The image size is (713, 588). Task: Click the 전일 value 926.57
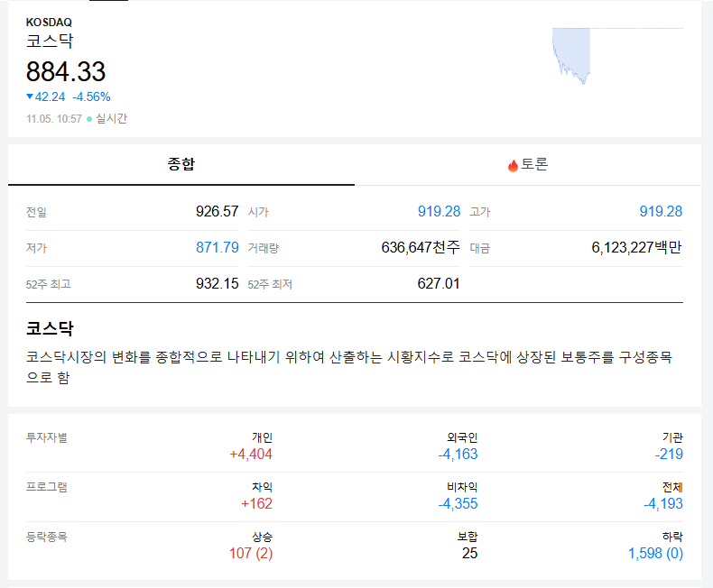tap(217, 211)
